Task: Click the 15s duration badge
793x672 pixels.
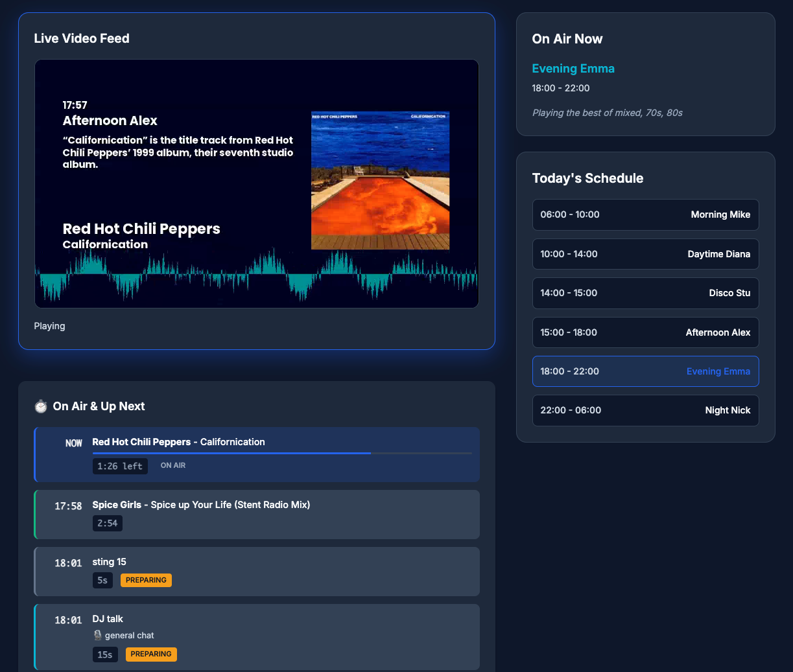Action: [105, 655]
